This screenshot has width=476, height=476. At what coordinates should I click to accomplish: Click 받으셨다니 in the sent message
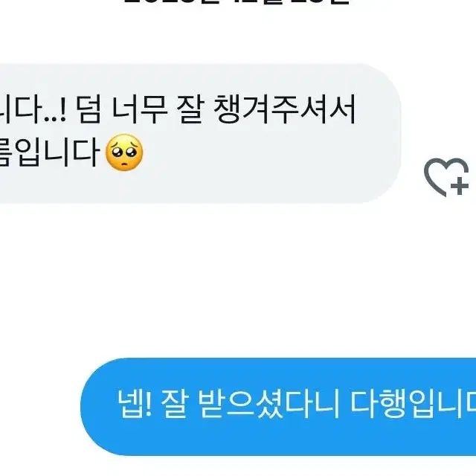(268, 403)
